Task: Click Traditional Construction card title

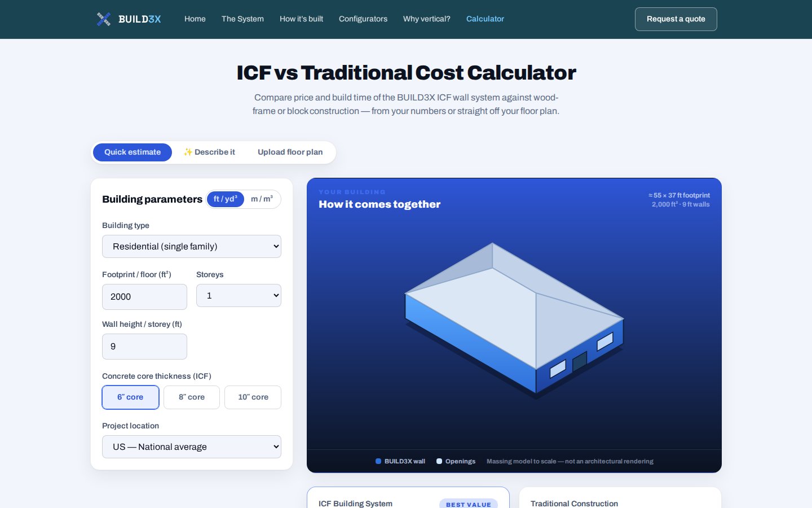Action: pyautogui.click(x=574, y=503)
